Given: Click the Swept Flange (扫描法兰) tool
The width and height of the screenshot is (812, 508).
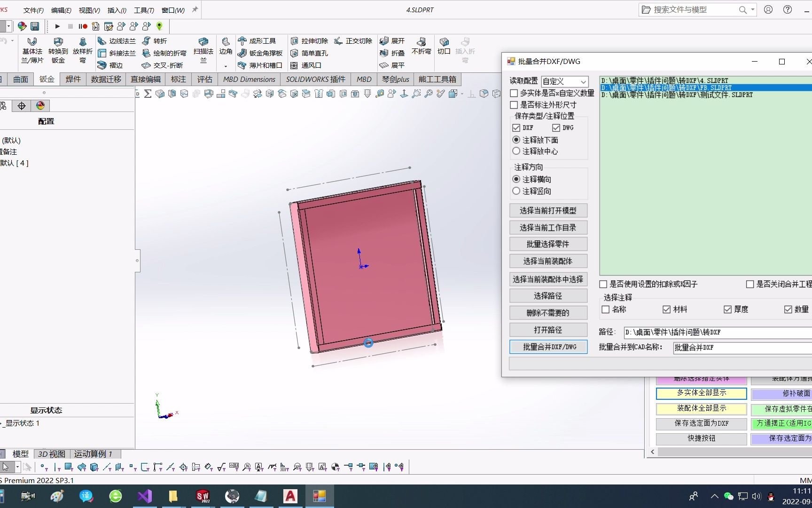Looking at the screenshot, I should [x=203, y=50].
